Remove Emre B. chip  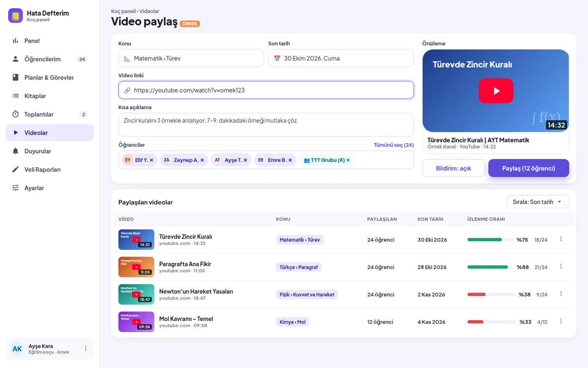click(290, 160)
